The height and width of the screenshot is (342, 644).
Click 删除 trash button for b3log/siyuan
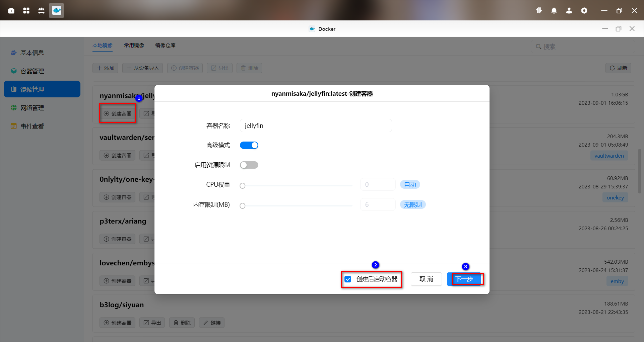[182, 323]
